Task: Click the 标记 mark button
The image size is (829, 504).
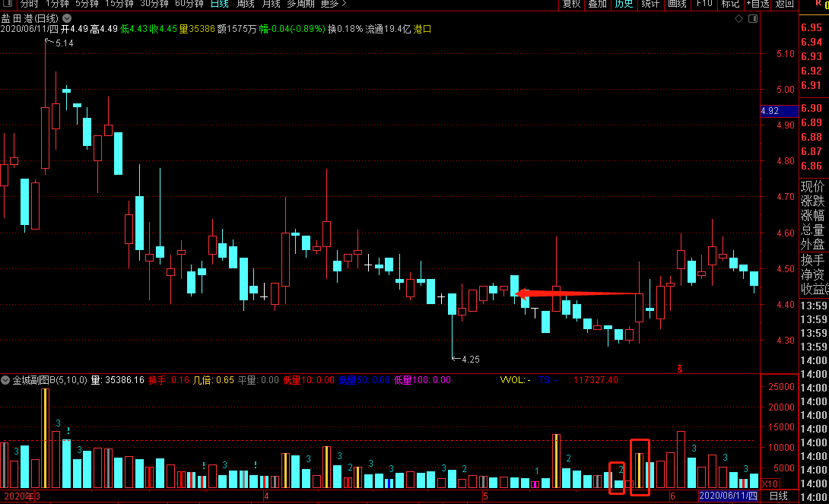Action: 730,4
